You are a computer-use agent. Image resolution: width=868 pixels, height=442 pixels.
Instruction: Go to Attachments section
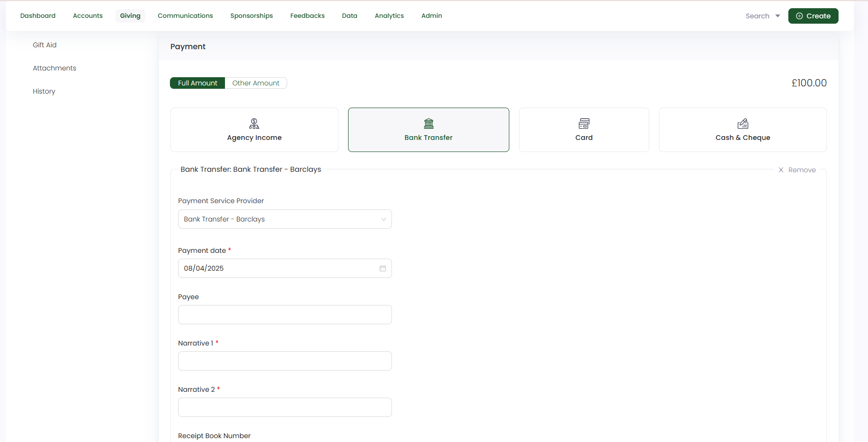point(55,68)
